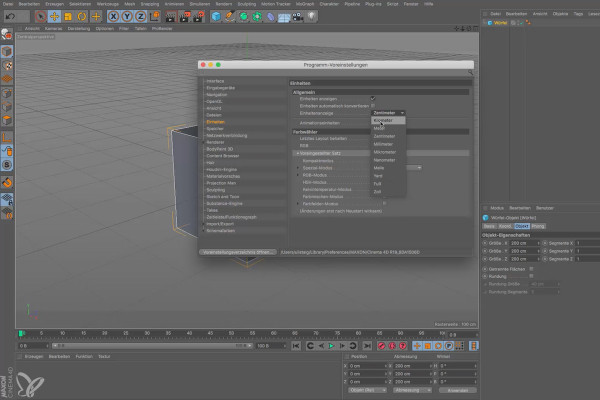
Task: Choose Zoll from unit dropdown
Action: (388, 192)
